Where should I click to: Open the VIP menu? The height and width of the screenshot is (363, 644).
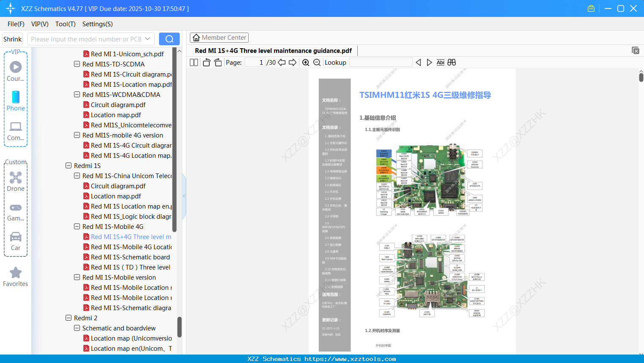click(39, 24)
